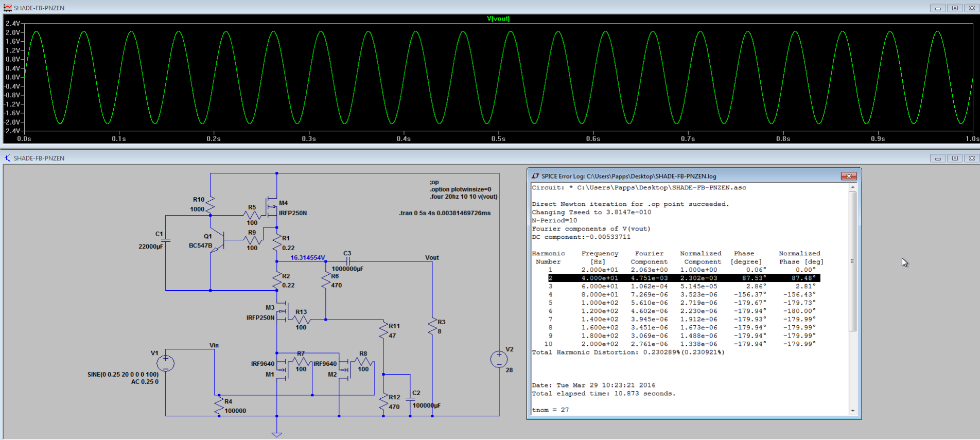The image size is (980, 440).
Task: Select the V2 28V supply symbol
Action: pos(499,359)
